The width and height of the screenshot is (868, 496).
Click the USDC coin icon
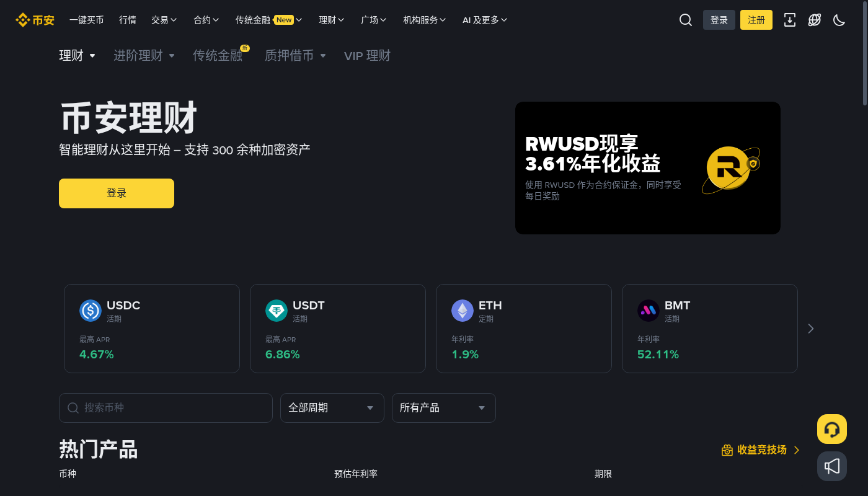91,311
